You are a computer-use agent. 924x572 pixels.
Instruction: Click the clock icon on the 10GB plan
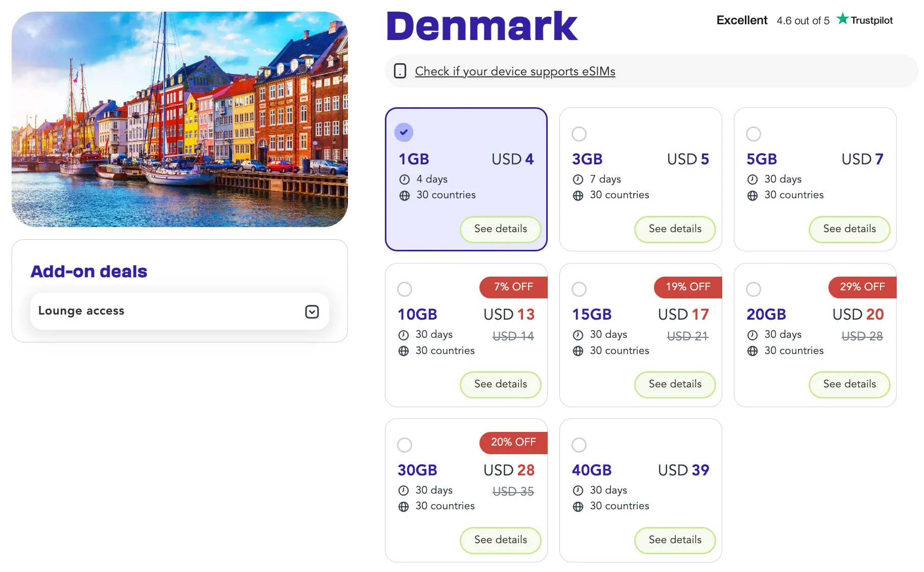[x=403, y=335]
